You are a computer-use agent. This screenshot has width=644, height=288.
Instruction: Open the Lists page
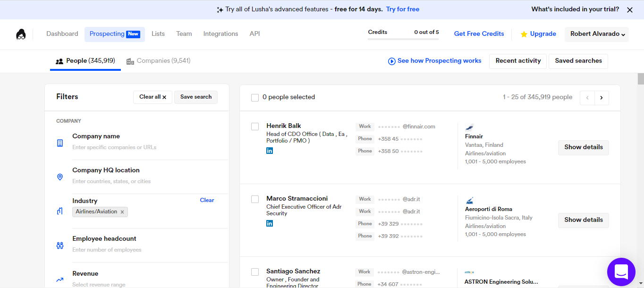[x=158, y=34]
